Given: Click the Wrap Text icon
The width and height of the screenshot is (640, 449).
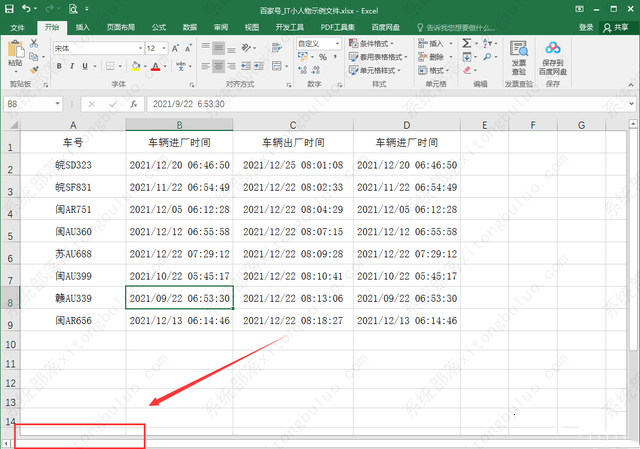Looking at the screenshot, I should 277,48.
